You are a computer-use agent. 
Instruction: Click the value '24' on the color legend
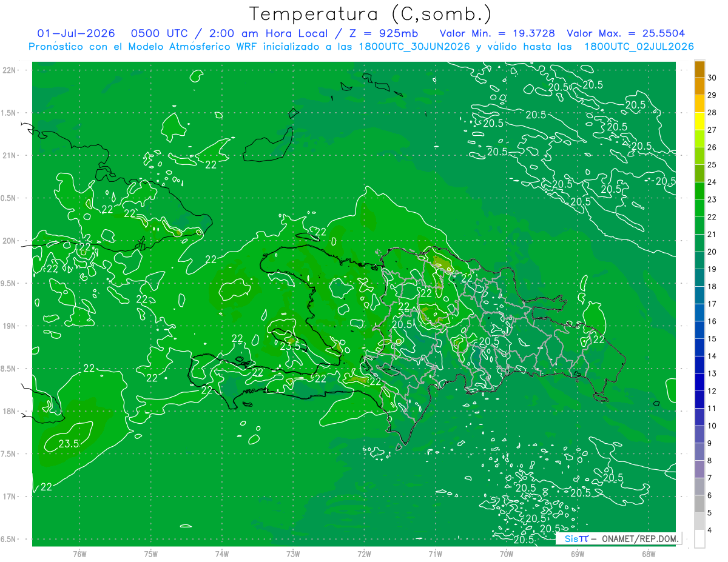(712, 182)
